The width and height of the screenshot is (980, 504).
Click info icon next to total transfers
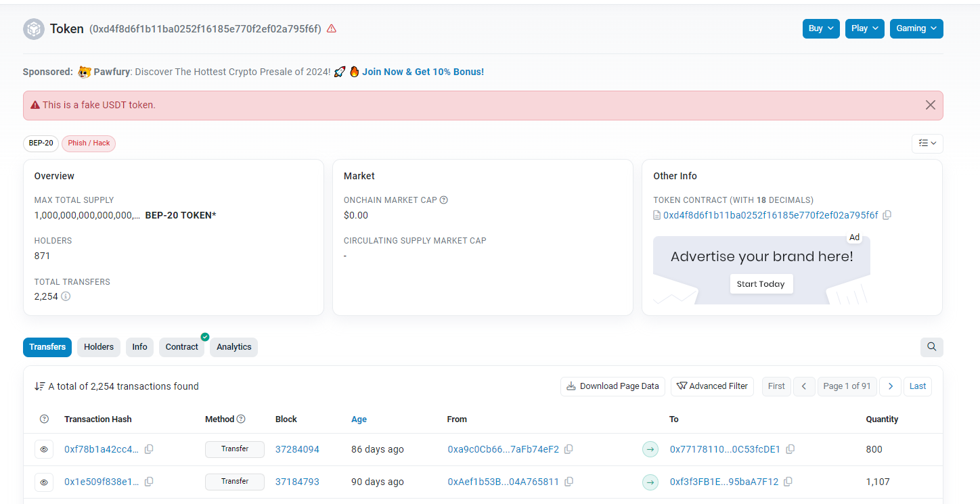66,296
